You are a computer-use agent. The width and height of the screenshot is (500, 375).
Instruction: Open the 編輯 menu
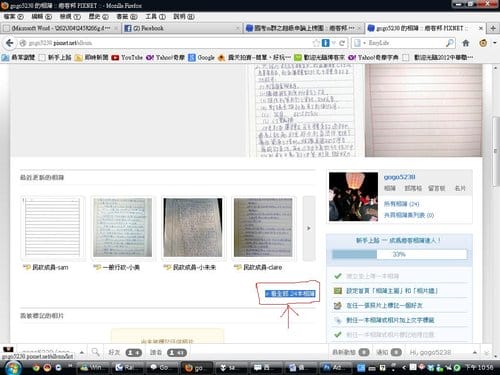click(x=42, y=17)
